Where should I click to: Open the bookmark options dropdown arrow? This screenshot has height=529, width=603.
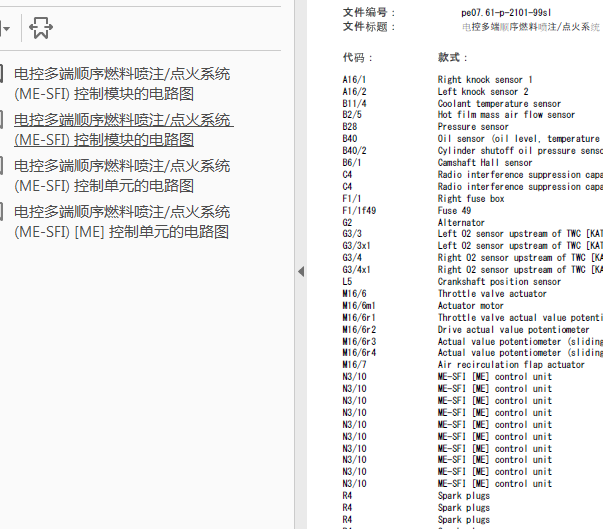pos(5,28)
